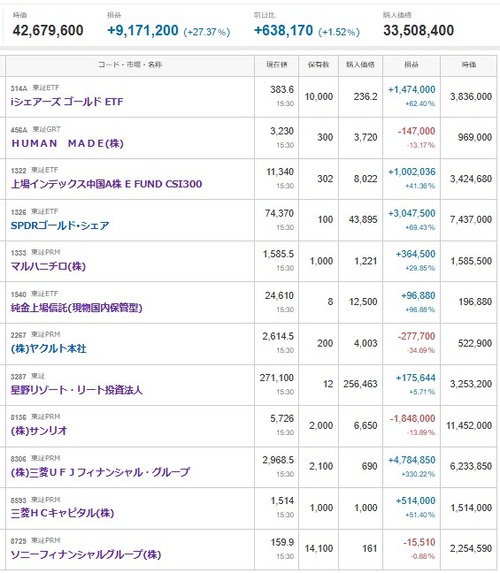Open (株)サンリオ stock link
Viewport: 500px width, 573px height.
pyautogui.click(x=39, y=430)
